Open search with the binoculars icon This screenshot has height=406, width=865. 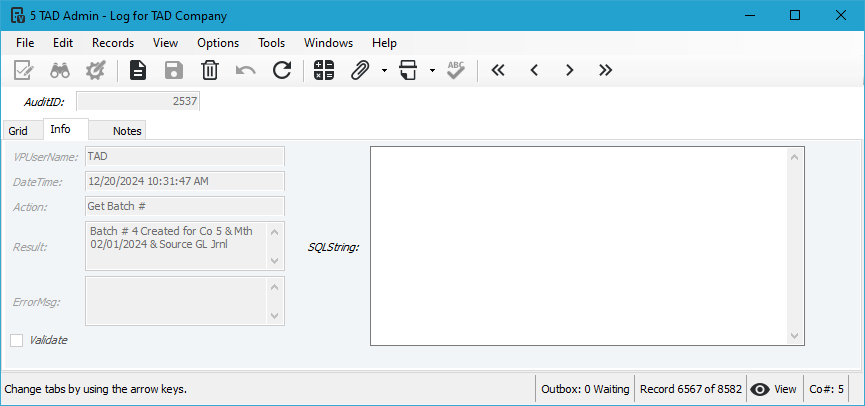[x=60, y=71]
